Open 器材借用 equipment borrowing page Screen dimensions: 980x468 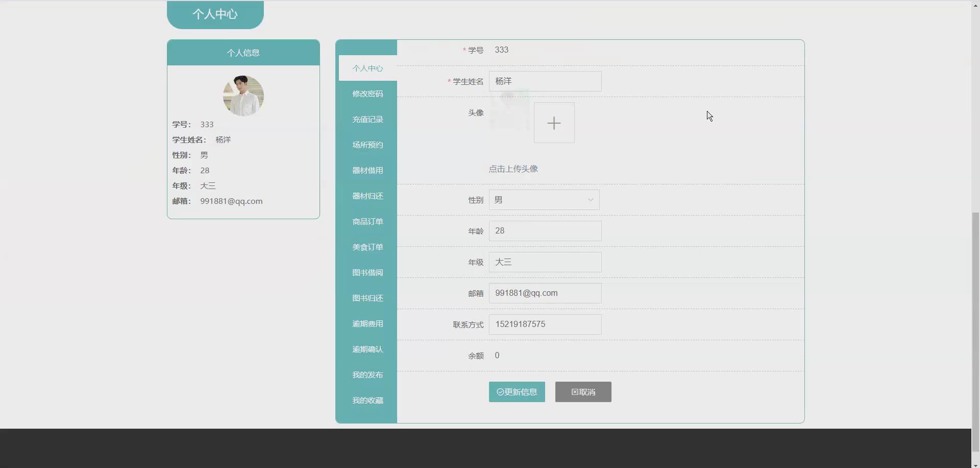click(x=367, y=170)
